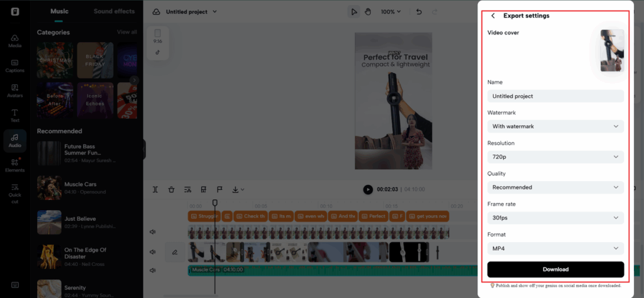Redo the last action
The height and width of the screenshot is (298, 644).
tap(435, 12)
